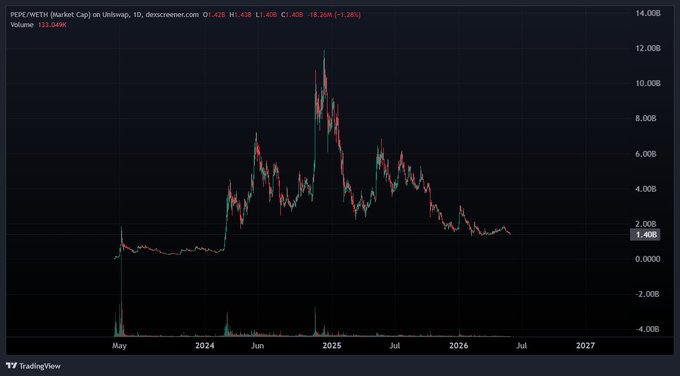Click the Volume indicator label
Image resolution: width=680 pixels, height=376 pixels.
pyautogui.click(x=22, y=25)
